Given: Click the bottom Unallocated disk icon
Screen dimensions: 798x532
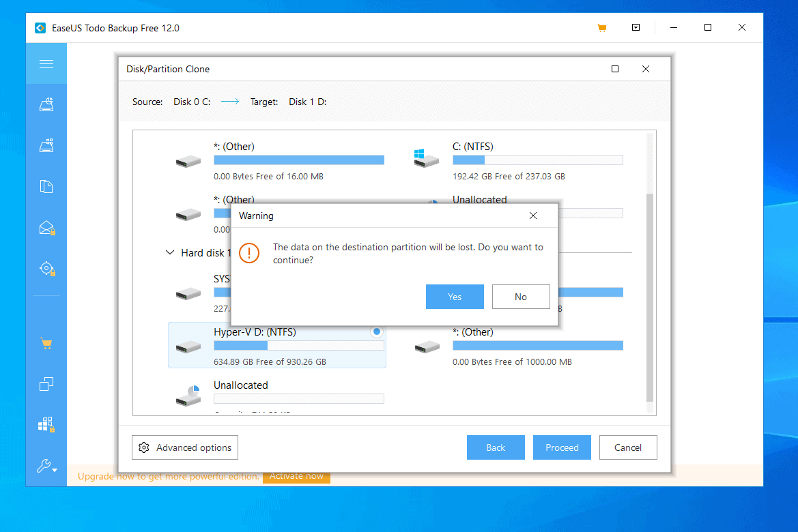Looking at the screenshot, I should click(x=188, y=396).
